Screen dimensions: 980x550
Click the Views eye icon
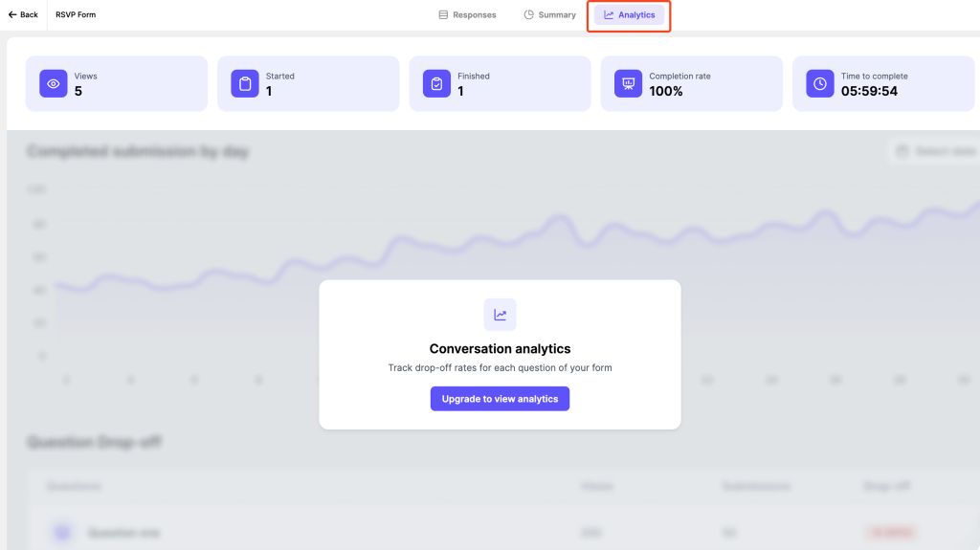(54, 84)
